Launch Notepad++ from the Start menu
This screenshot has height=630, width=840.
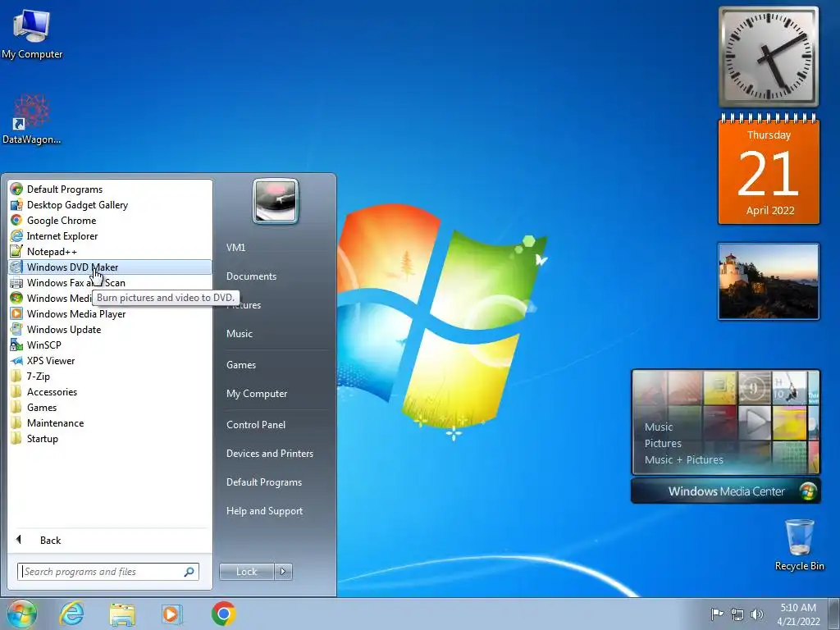(111, 251)
